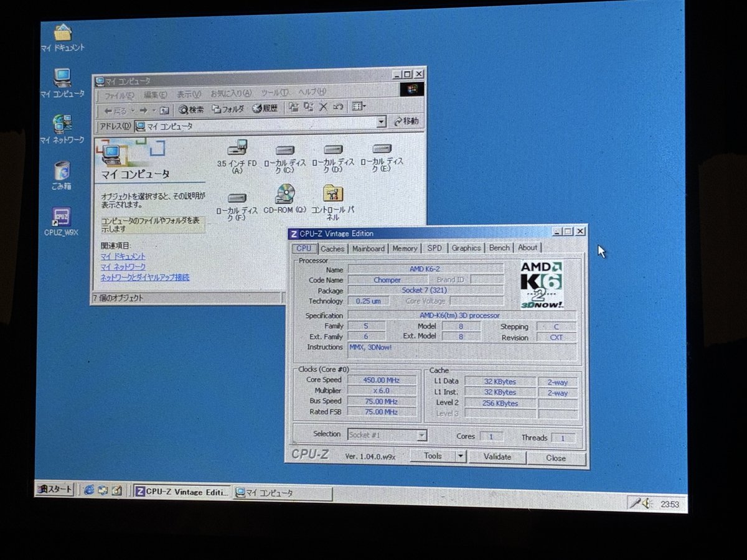The width and height of the screenshot is (747, 560).
Task: Select the ごみ箱 recycle bin icon
Action: click(62, 175)
